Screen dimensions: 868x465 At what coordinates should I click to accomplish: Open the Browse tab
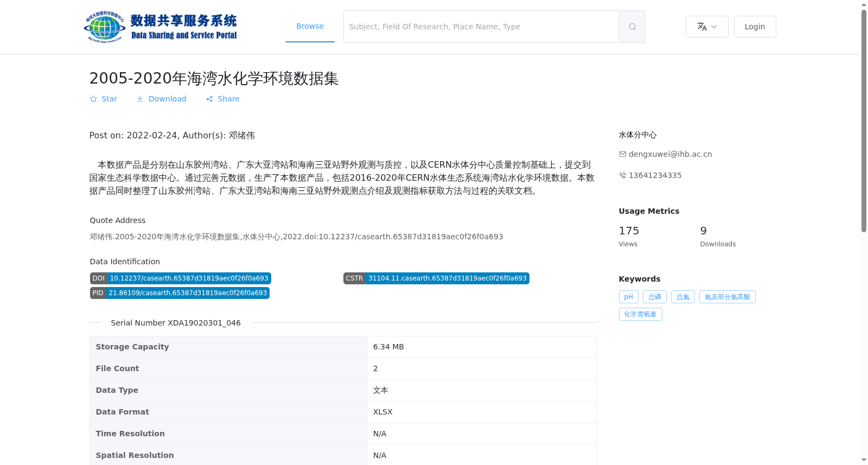tap(310, 26)
